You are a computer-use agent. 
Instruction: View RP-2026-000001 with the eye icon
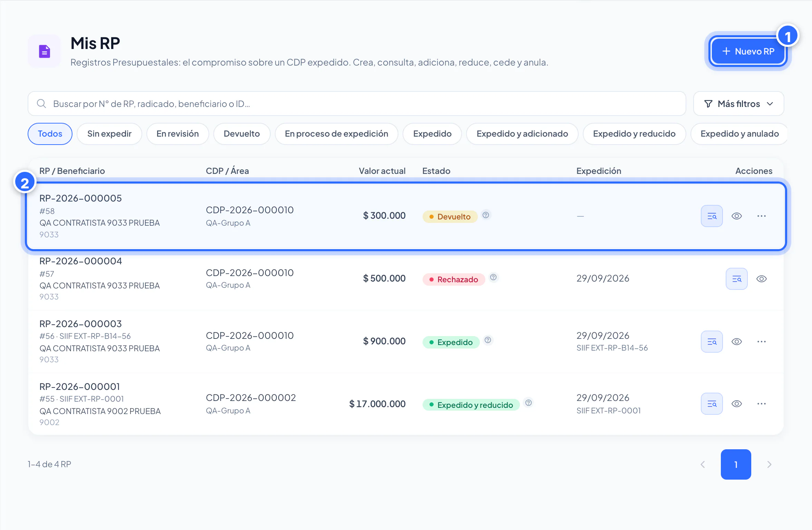point(736,404)
